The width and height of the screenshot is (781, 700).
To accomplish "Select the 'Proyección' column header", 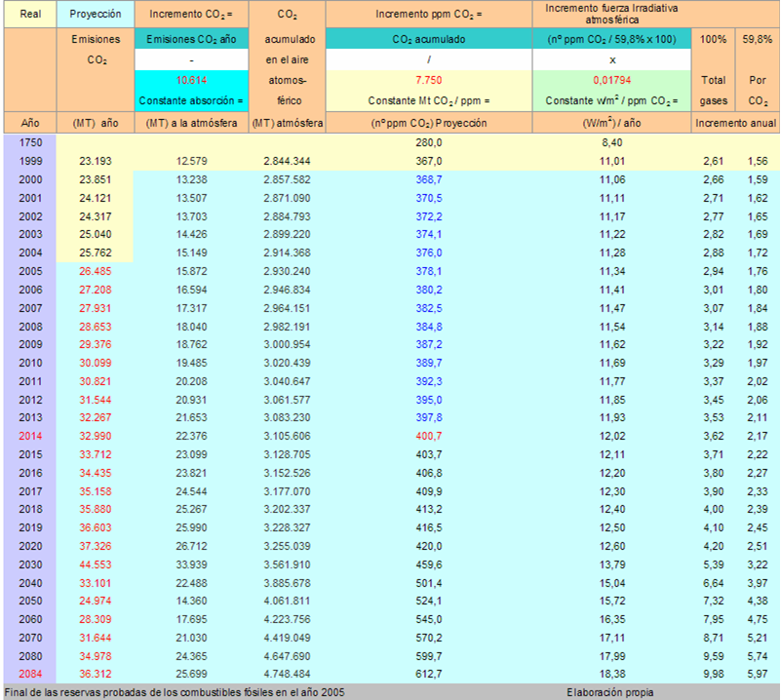I will (96, 15).
